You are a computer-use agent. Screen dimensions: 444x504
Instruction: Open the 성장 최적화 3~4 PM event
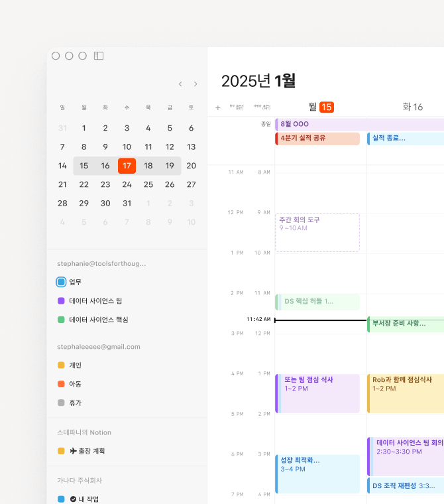click(317, 464)
